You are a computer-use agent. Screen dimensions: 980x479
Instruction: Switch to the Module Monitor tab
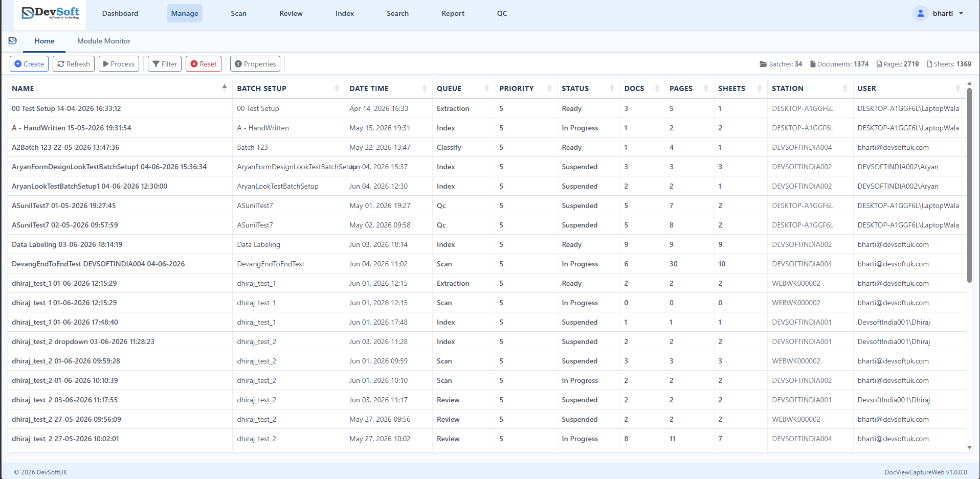tap(104, 41)
